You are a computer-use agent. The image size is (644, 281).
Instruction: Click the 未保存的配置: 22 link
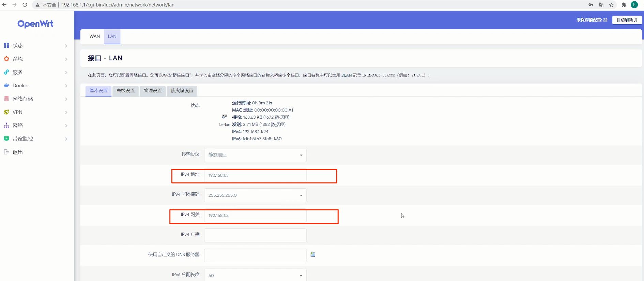592,20
